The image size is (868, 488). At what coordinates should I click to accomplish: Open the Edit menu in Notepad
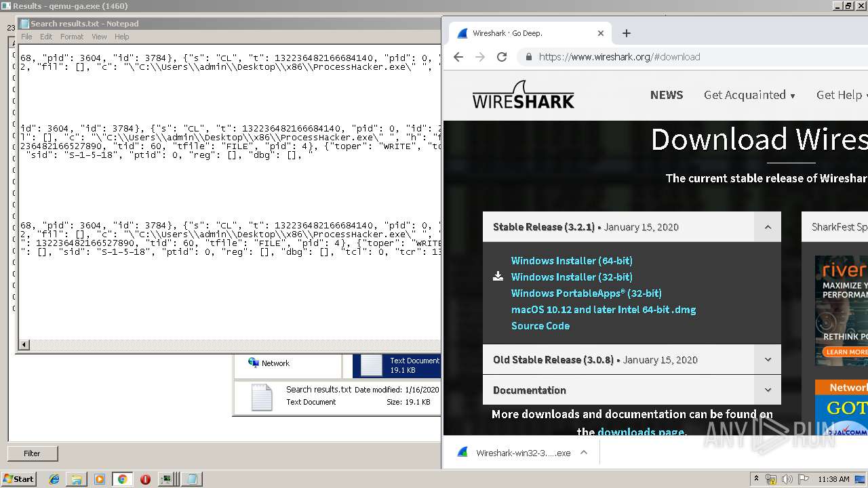click(x=46, y=37)
